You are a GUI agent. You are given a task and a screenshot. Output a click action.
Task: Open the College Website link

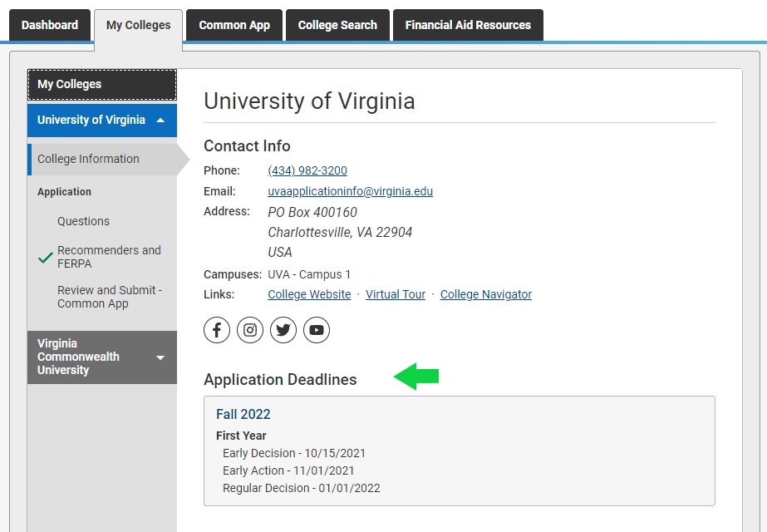point(309,294)
